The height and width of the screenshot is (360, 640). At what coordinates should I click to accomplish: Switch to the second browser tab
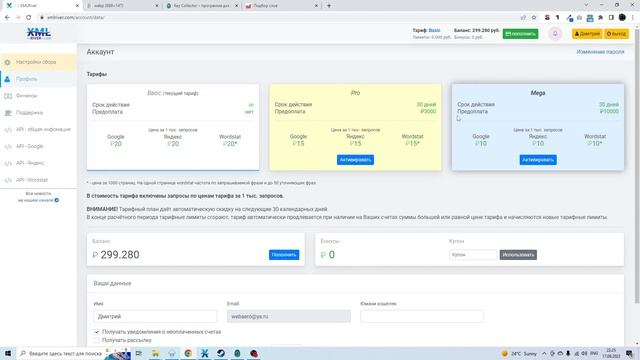pyautogui.click(x=122, y=6)
